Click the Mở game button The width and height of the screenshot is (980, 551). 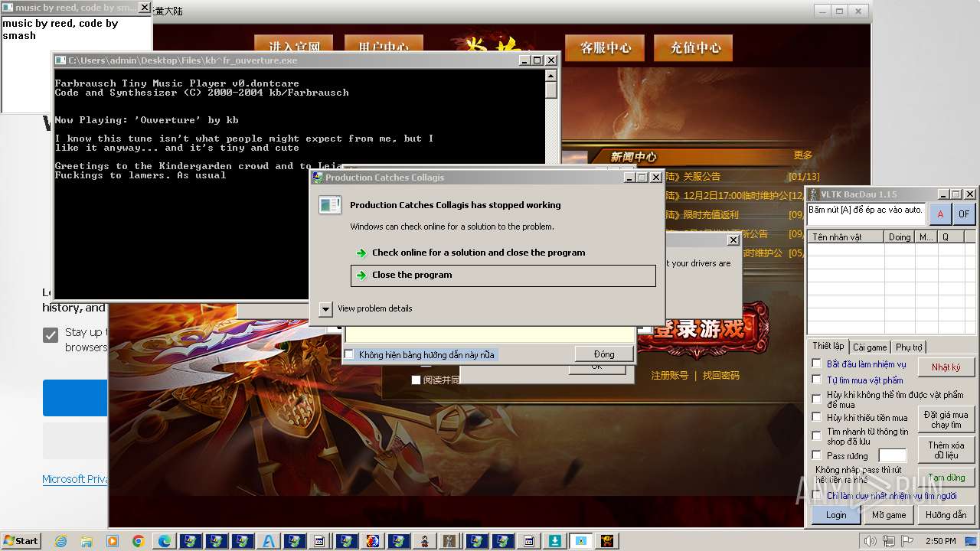tap(889, 515)
